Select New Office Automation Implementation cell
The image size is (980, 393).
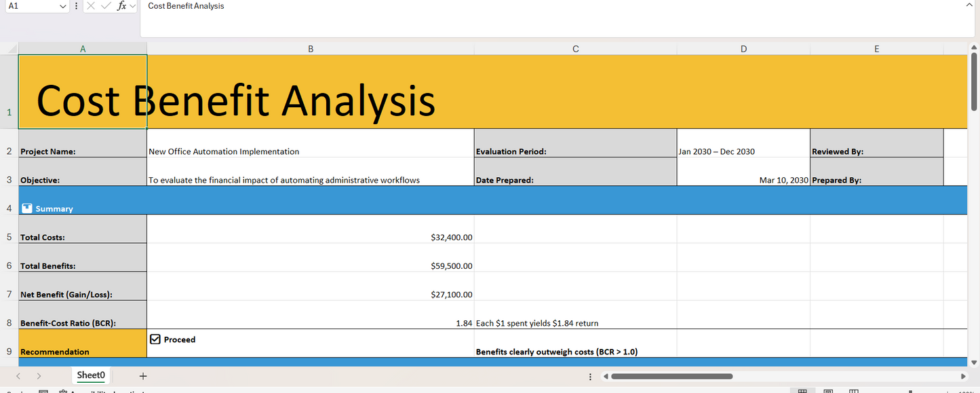(x=311, y=143)
